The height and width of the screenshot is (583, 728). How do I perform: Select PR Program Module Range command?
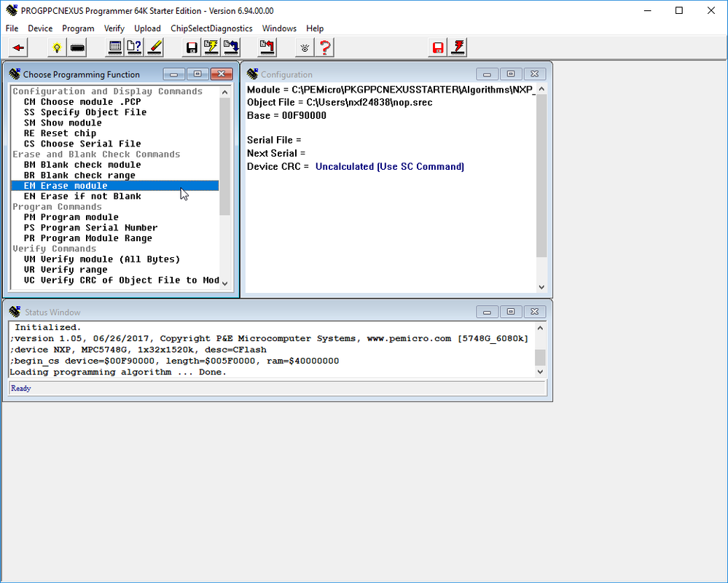[x=114, y=238]
